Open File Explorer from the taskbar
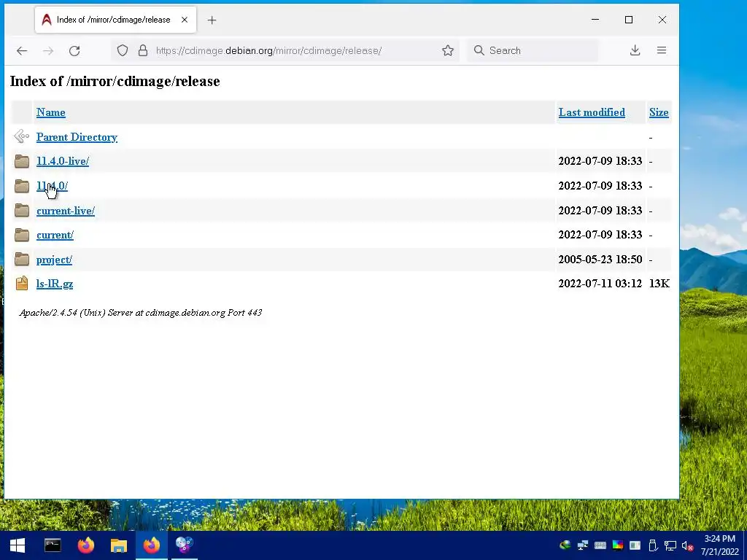747x560 pixels. tap(119, 545)
